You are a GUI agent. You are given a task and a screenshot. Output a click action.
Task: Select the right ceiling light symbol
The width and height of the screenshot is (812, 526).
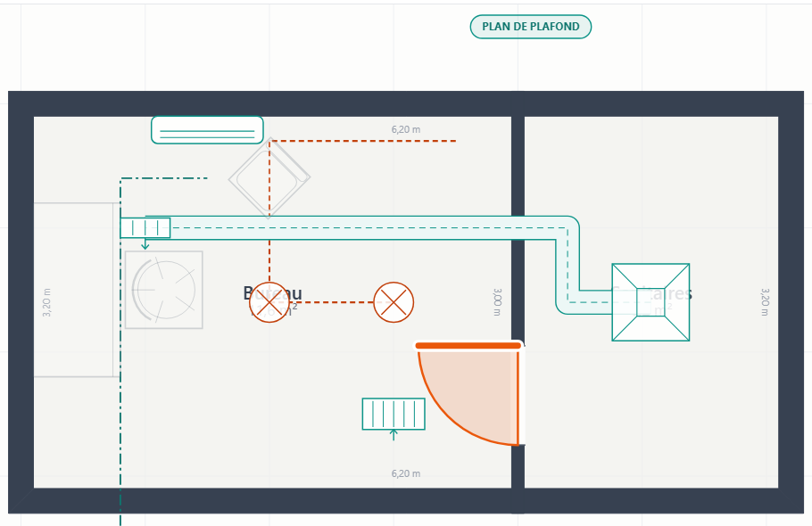pos(394,302)
